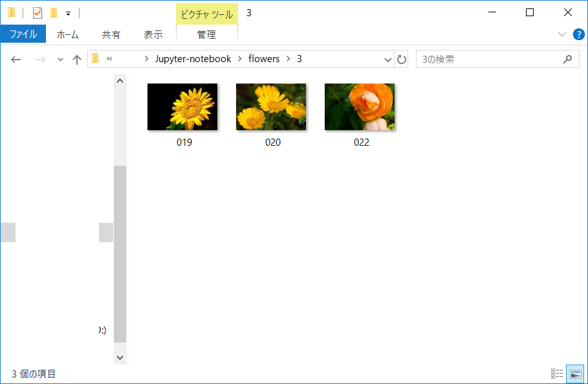Switch to the 表示 ribbon tab
Image resolution: width=588 pixels, height=384 pixels.
(153, 34)
